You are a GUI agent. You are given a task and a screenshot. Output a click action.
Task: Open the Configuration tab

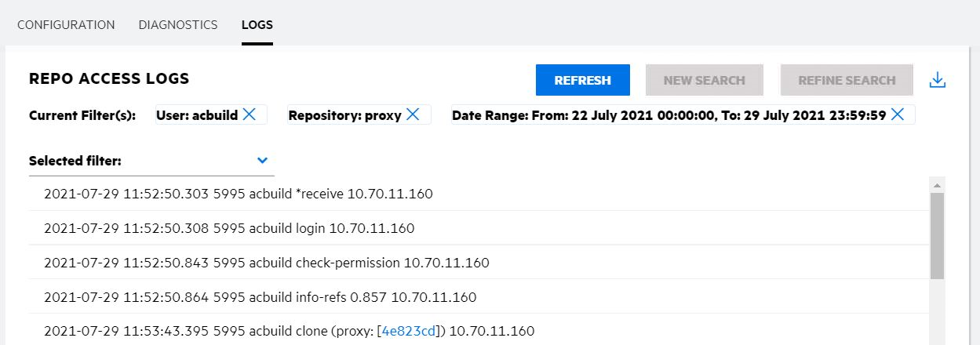[x=66, y=24]
